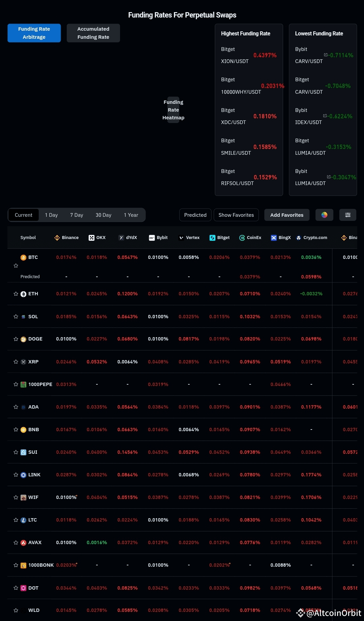
Task: Click the -0.7048% Bitget CARV rate
Action: click(338, 86)
